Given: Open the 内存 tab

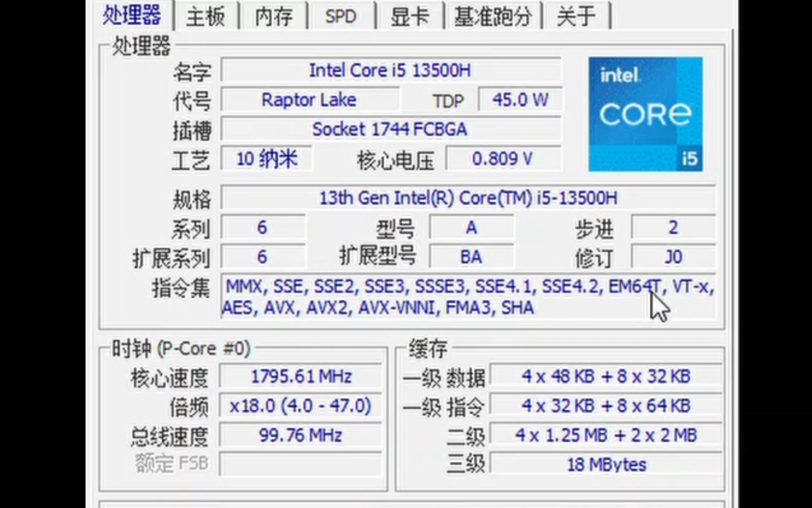Looking at the screenshot, I should [273, 17].
